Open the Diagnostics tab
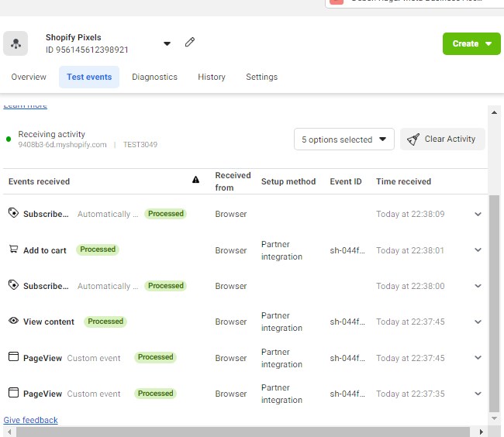Image resolution: width=504 pixels, height=437 pixels. pos(154,77)
